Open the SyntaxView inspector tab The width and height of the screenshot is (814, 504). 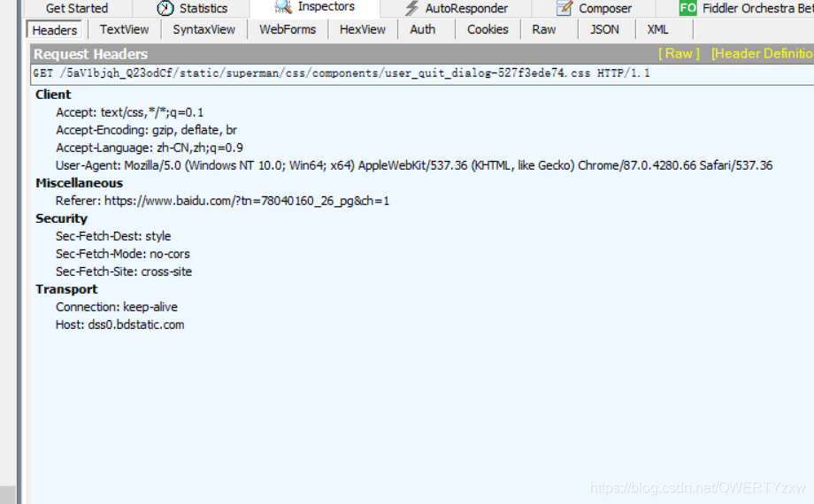[x=203, y=29]
